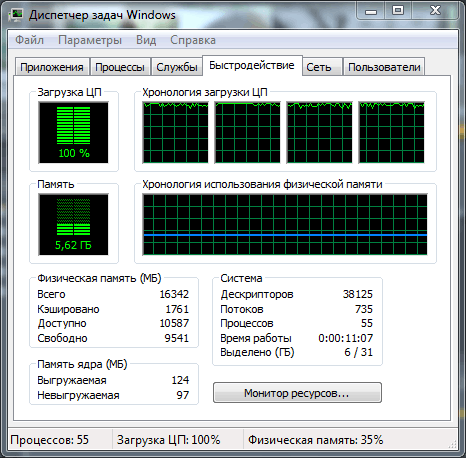The image size is (466, 458).
Task: Close the Task Manager window
Action: [x=435, y=11]
